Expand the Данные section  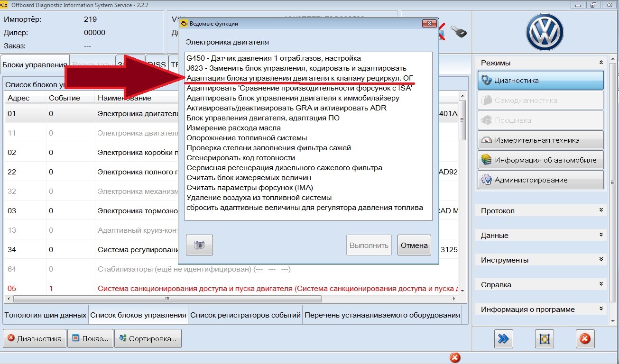[x=601, y=235]
